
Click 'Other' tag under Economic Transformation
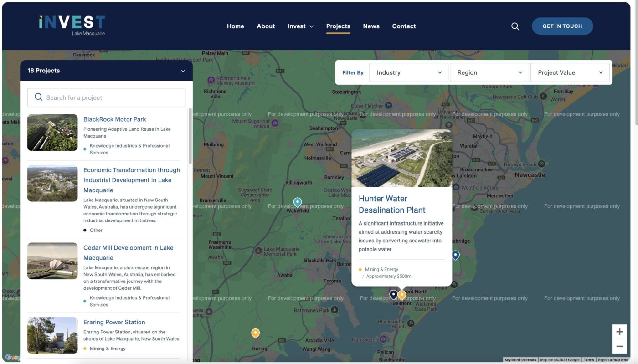[96, 230]
